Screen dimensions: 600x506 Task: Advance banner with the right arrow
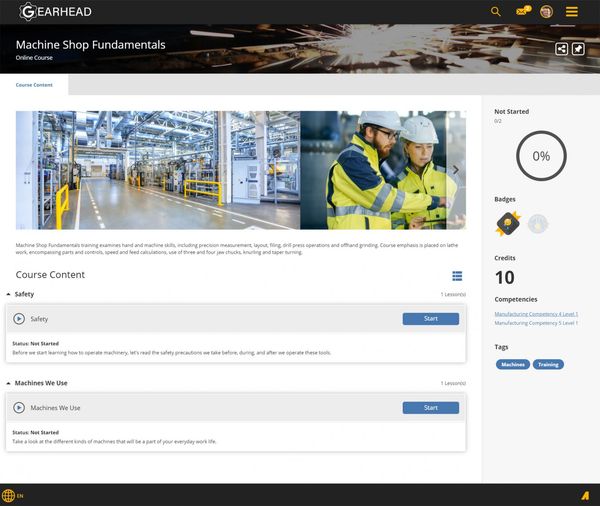[456, 170]
